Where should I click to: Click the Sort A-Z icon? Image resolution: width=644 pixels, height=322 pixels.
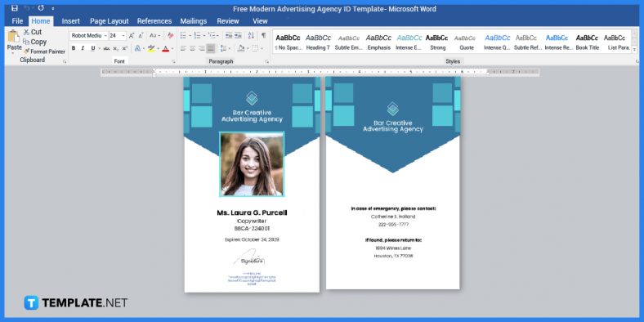(252, 36)
